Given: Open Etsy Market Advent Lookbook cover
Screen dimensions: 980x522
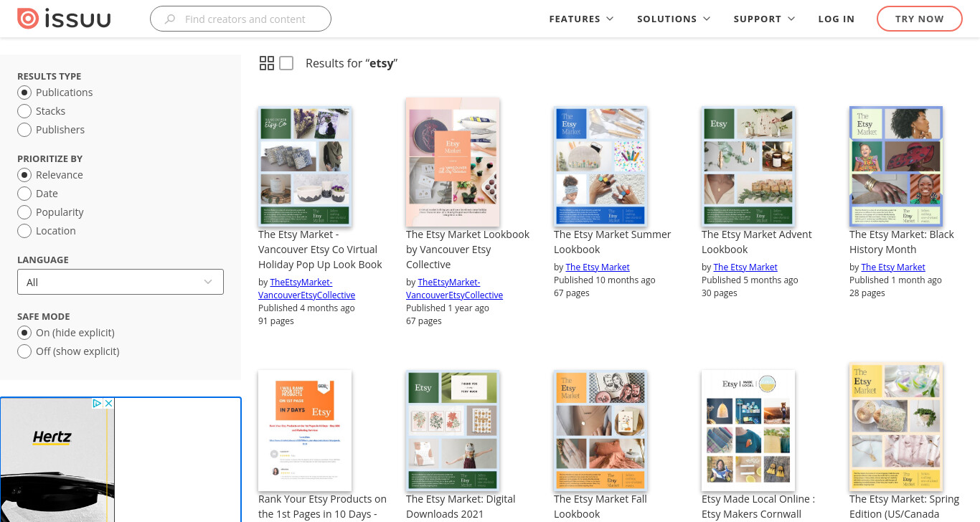Looking at the screenshot, I should (748, 166).
